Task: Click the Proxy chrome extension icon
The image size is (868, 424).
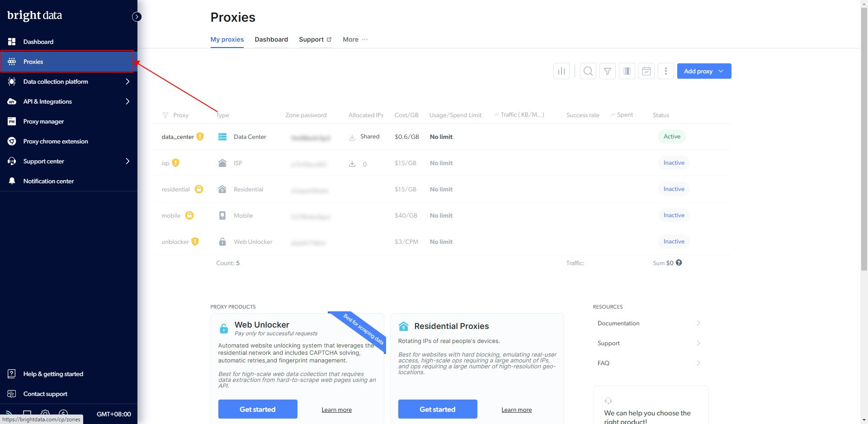Action: coord(12,141)
